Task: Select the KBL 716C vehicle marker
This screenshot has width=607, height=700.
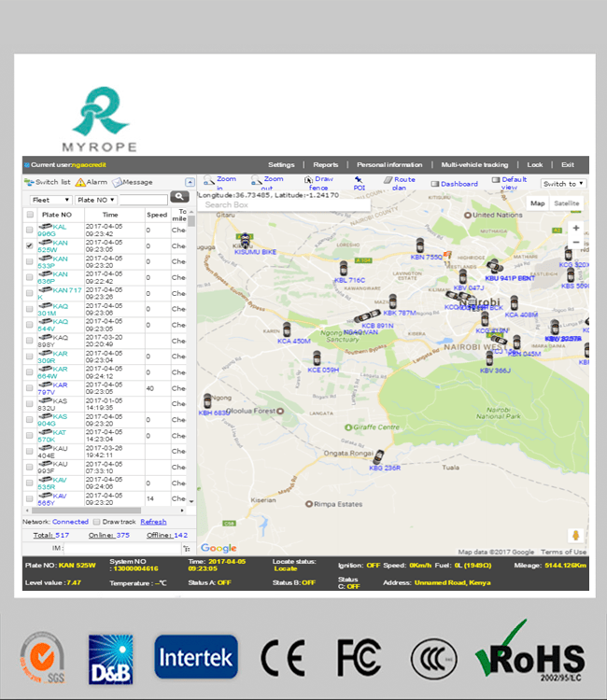Action: point(344,269)
